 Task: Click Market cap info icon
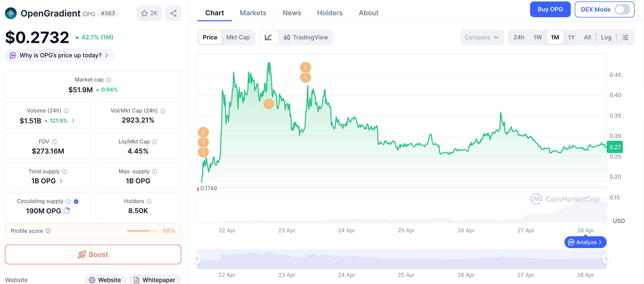tap(109, 80)
